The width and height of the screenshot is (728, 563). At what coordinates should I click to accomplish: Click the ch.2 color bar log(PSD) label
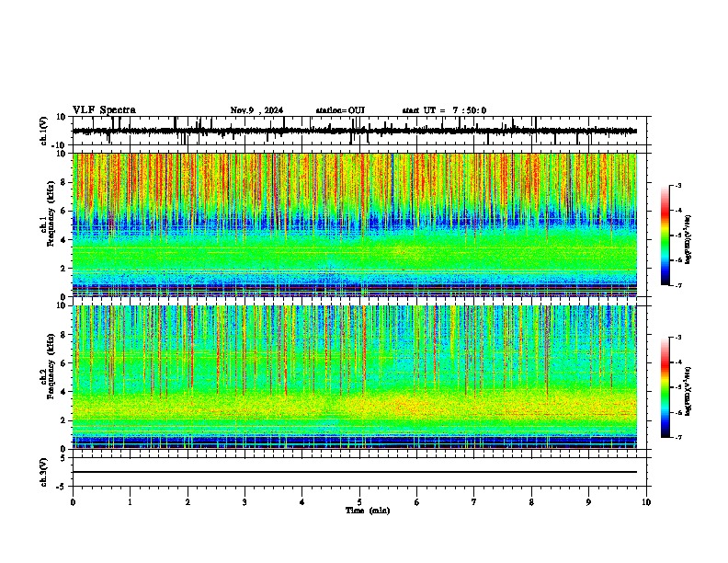click(688, 391)
